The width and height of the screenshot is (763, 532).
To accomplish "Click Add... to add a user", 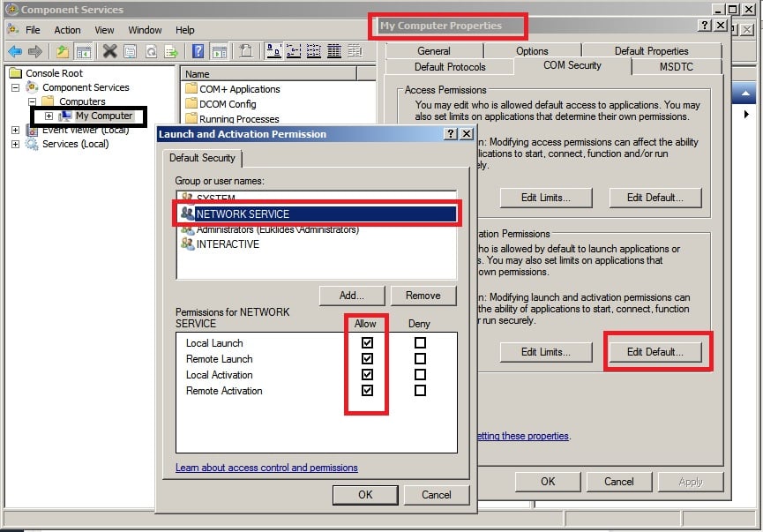I will (352, 296).
